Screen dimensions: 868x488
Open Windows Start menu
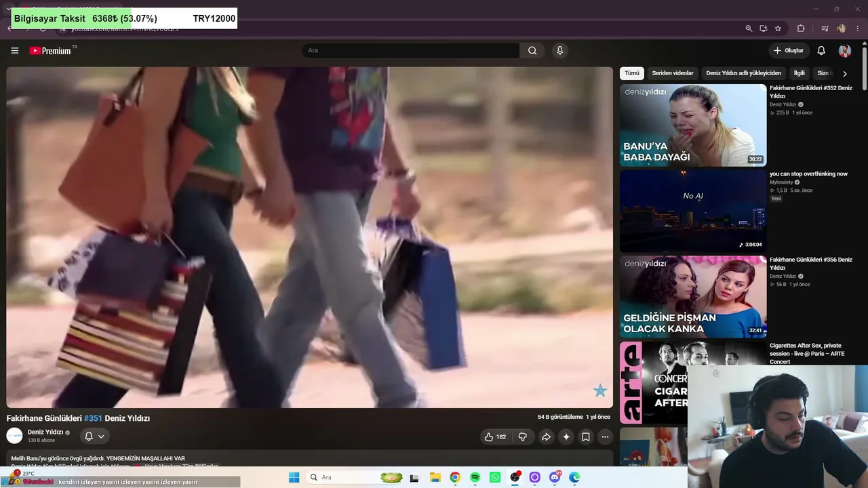pos(294,478)
